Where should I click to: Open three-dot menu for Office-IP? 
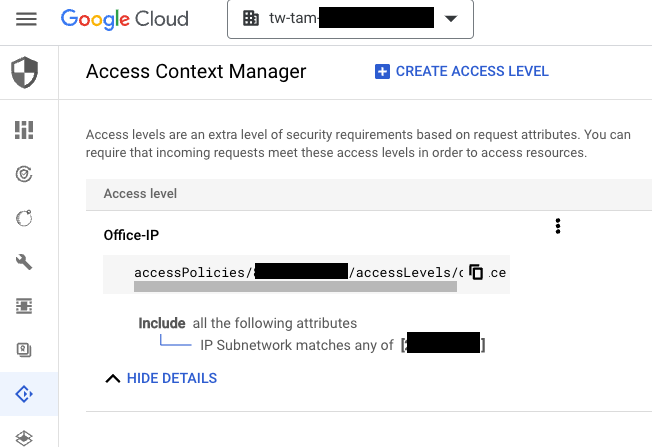558,227
